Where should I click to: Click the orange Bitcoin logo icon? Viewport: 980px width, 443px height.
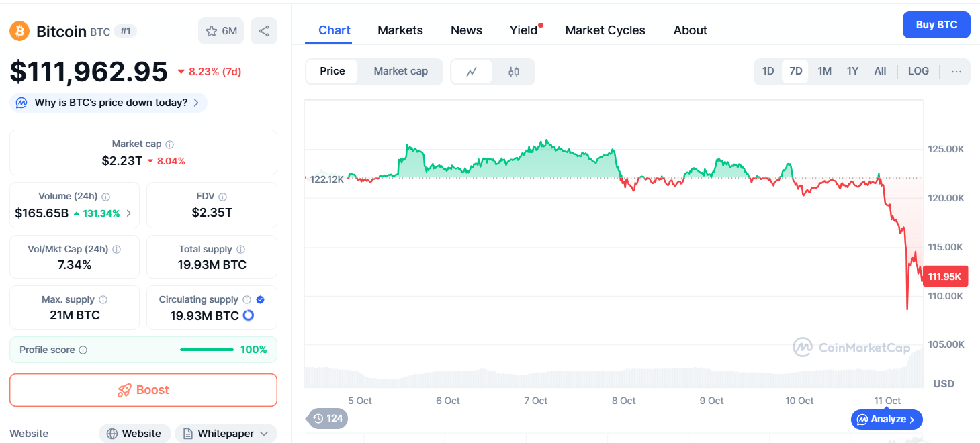tap(20, 31)
